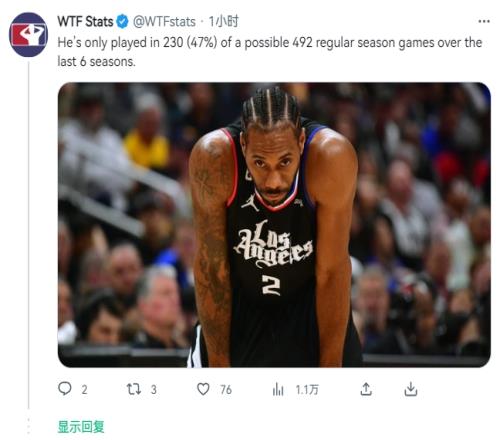The height and width of the screenshot is (440, 500).
Task: Open the WTF Stats profile avatar
Action: 28,34
